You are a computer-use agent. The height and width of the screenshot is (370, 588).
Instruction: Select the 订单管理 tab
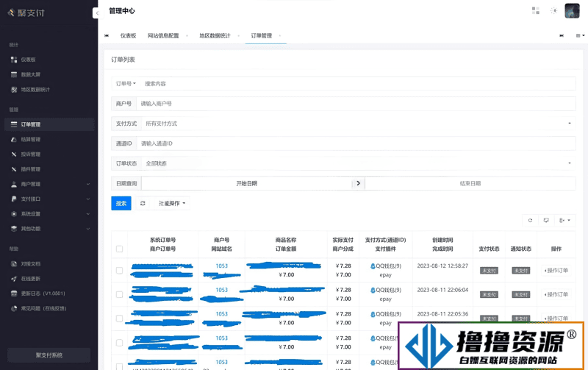pyautogui.click(x=262, y=35)
